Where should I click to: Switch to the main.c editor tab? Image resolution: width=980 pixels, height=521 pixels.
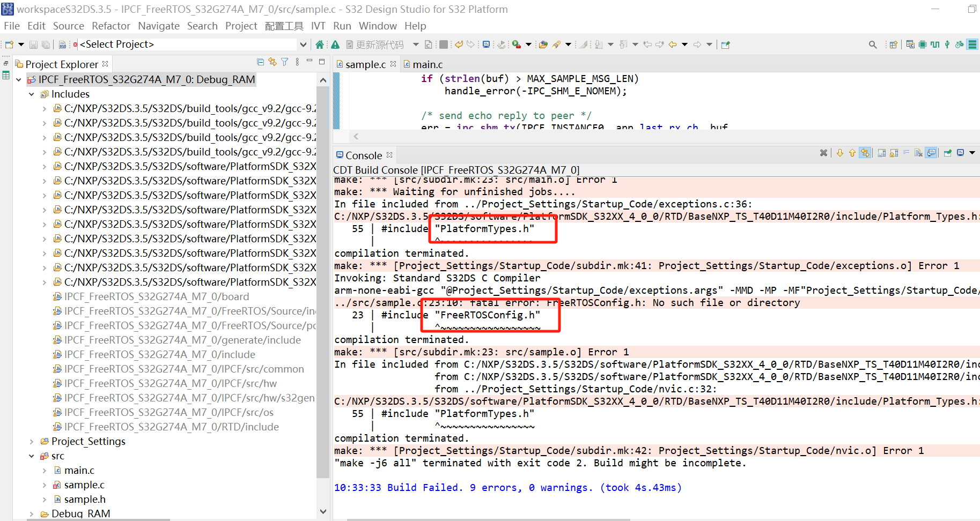[428, 64]
